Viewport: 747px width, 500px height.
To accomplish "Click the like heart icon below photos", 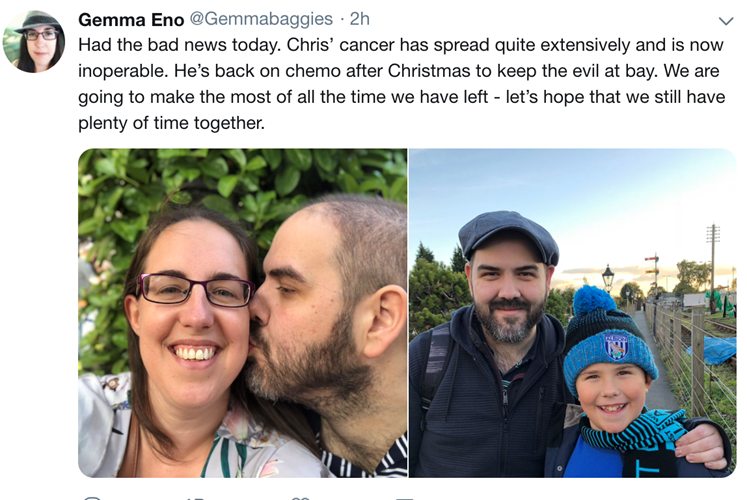I will [x=300, y=498].
